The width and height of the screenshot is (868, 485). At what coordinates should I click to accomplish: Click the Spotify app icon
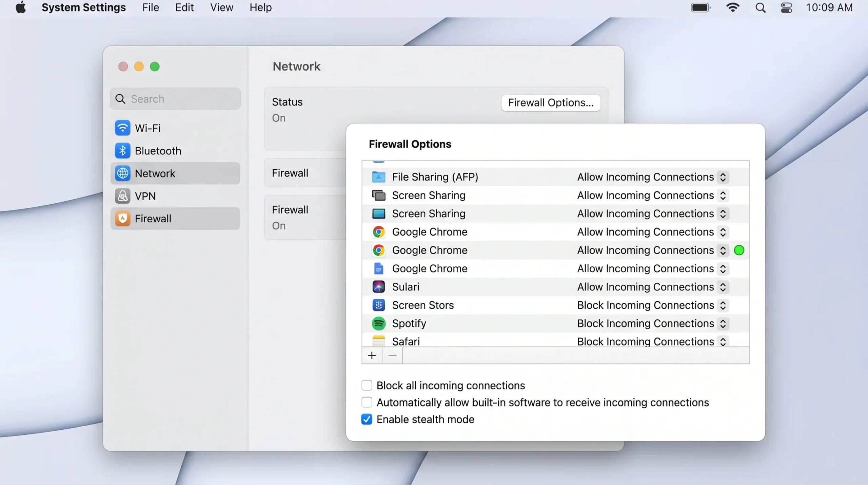click(x=378, y=323)
